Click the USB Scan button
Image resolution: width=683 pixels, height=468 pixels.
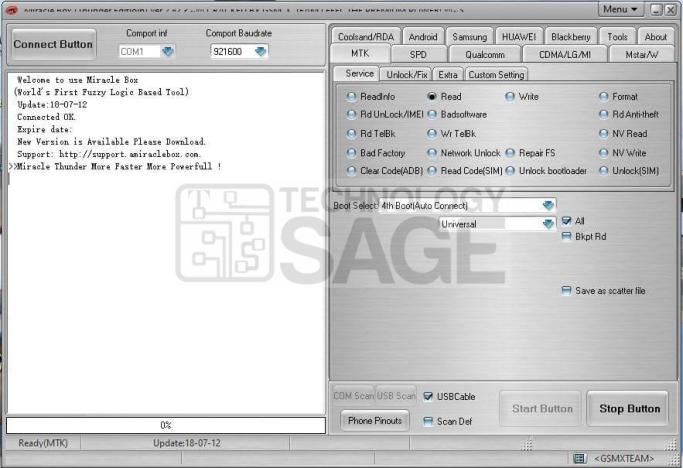396,396
